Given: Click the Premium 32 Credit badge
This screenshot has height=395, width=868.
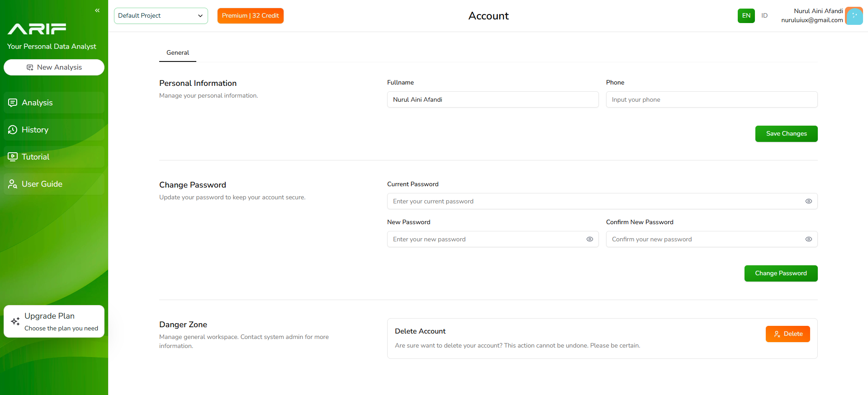Looking at the screenshot, I should (250, 16).
